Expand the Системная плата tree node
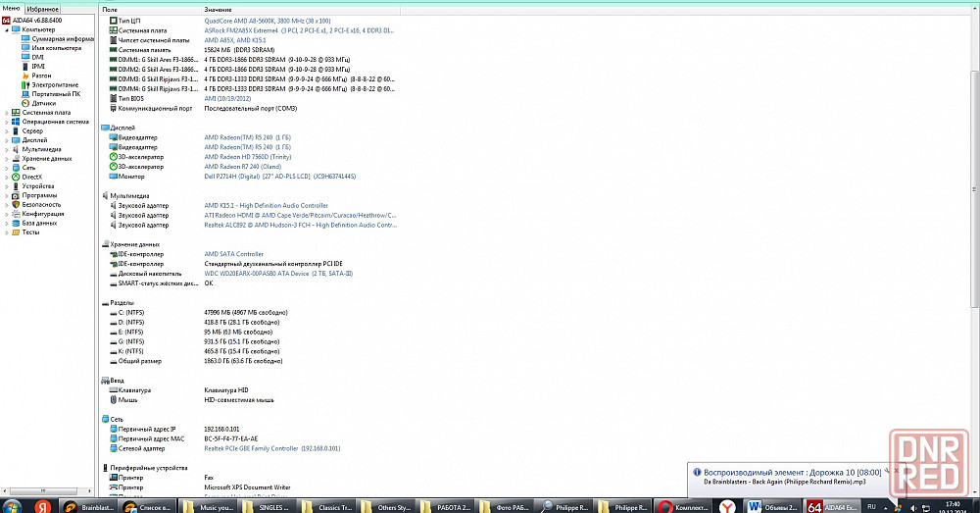980x513 pixels. click(x=7, y=113)
